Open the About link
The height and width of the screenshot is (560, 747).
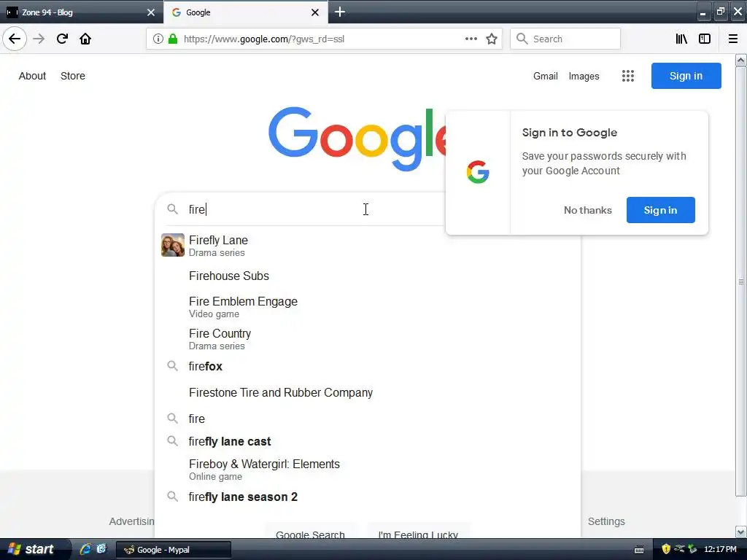[x=32, y=76]
